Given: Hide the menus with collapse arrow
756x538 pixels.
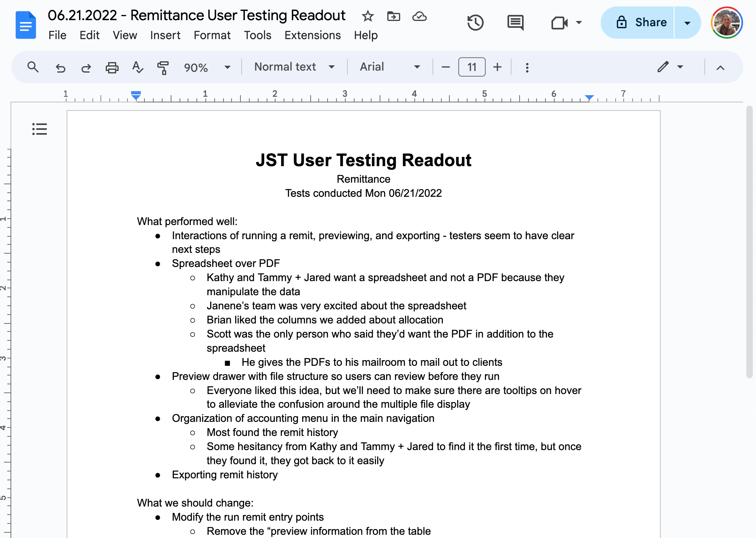Looking at the screenshot, I should [x=720, y=67].
